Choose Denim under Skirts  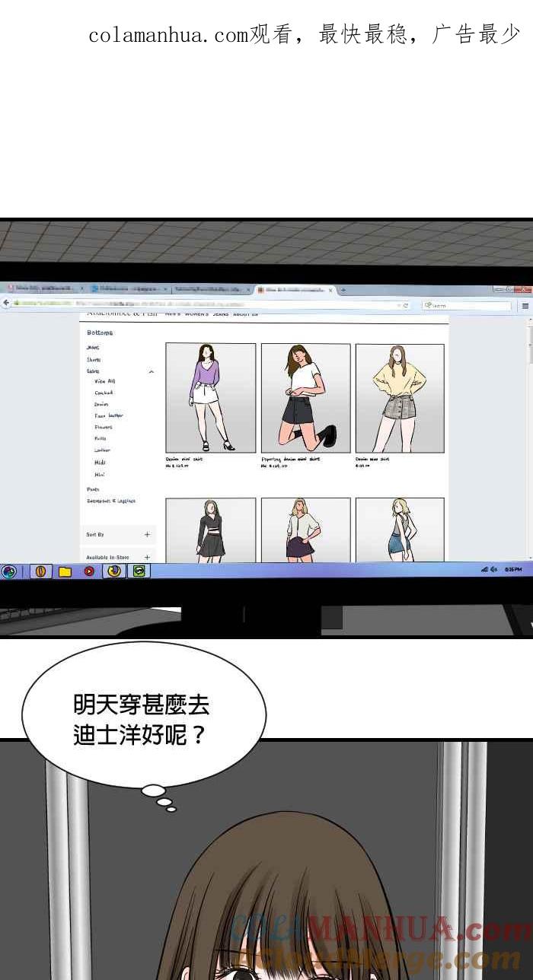click(101, 404)
